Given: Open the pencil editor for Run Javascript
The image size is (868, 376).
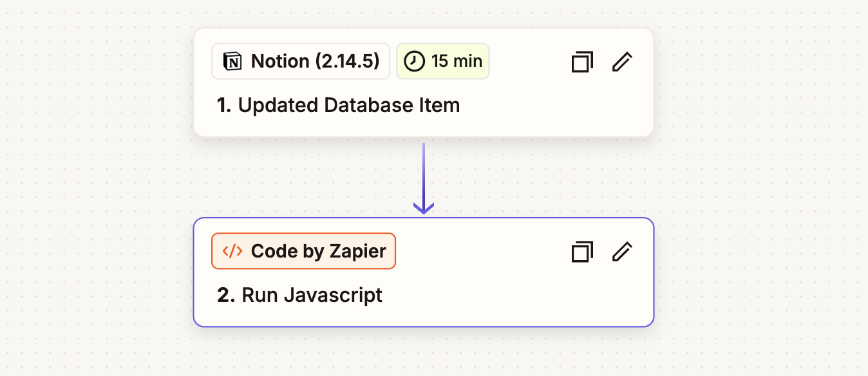Looking at the screenshot, I should pos(622,252).
